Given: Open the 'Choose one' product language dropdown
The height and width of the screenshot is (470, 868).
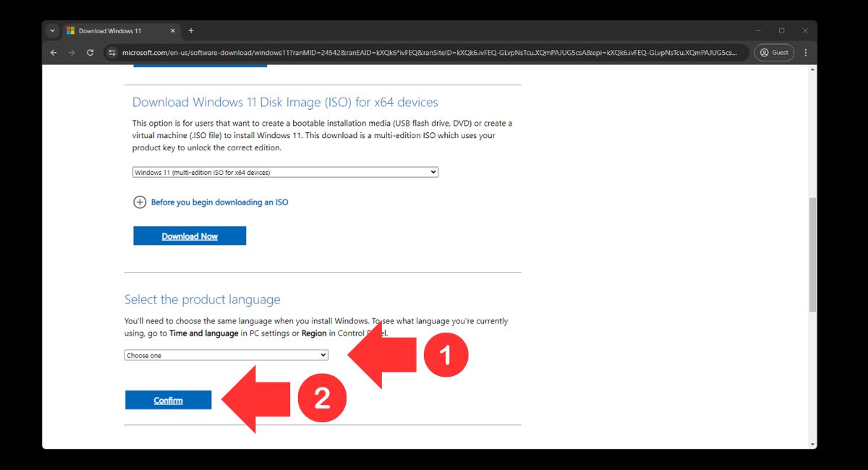Looking at the screenshot, I should [226, 355].
